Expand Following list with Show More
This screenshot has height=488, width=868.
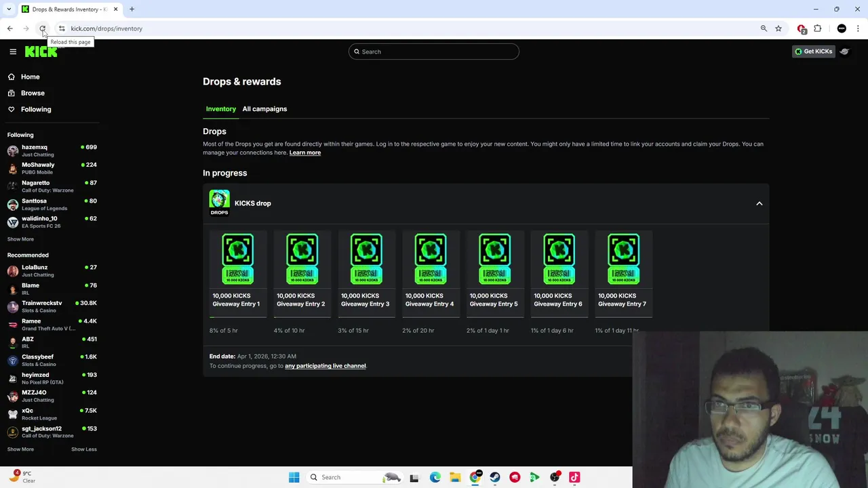[x=20, y=239]
